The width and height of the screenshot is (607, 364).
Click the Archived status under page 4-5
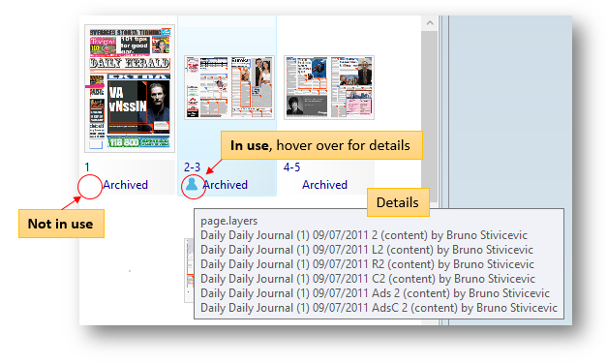click(324, 185)
